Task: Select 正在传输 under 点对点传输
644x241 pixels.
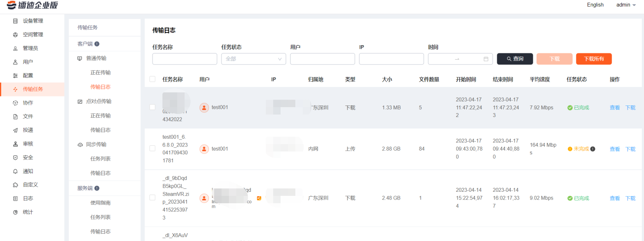Action: [100, 116]
